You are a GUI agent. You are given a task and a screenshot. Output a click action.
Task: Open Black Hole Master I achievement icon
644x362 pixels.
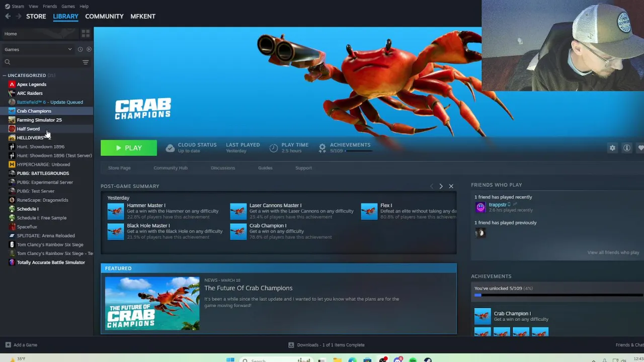[x=115, y=231]
